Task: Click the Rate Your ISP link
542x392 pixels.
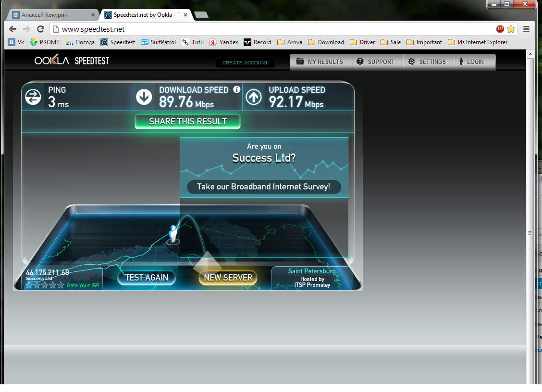Action: coord(83,285)
